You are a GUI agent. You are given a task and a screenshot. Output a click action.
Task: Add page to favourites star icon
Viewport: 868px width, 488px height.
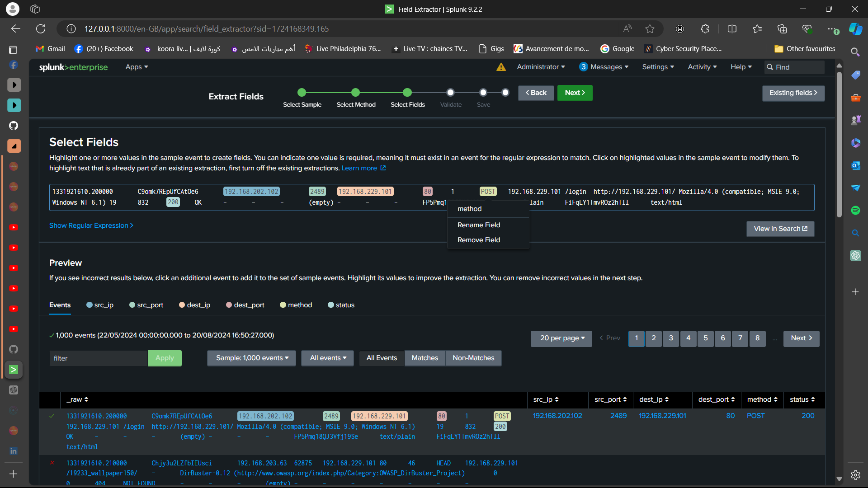pyautogui.click(x=650, y=29)
